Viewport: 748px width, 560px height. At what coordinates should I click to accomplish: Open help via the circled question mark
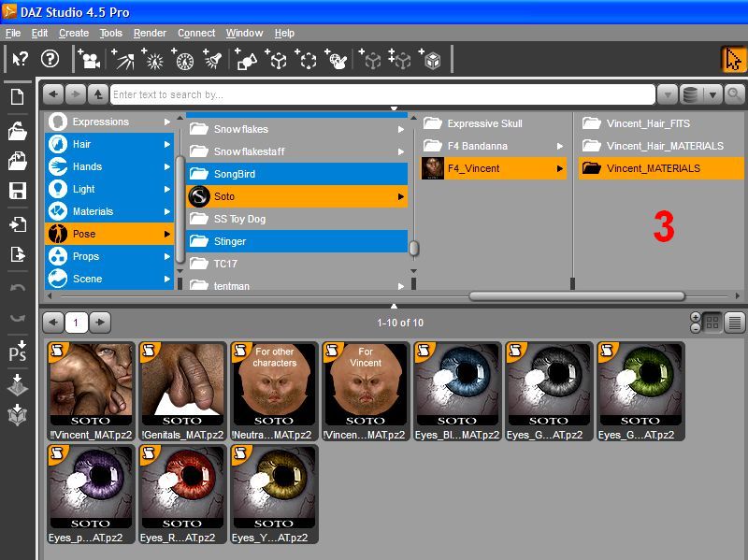coord(50,59)
